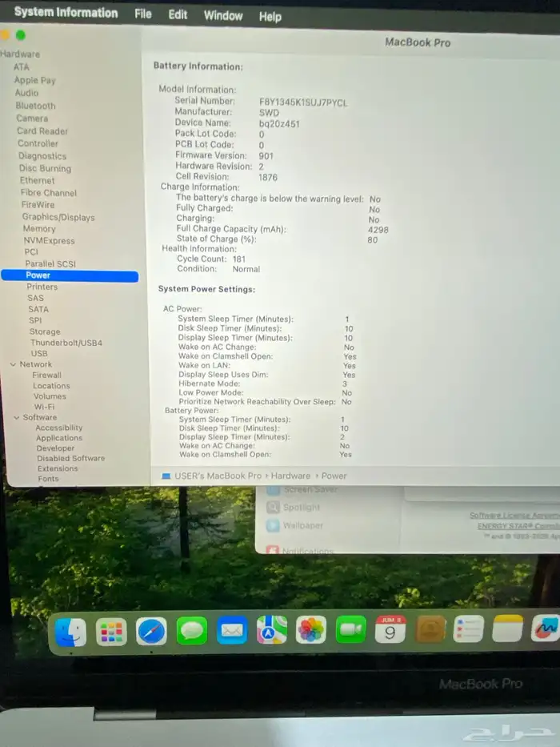The height and width of the screenshot is (747, 560).
Task: Open the Mail app in Dock
Action: click(232, 630)
